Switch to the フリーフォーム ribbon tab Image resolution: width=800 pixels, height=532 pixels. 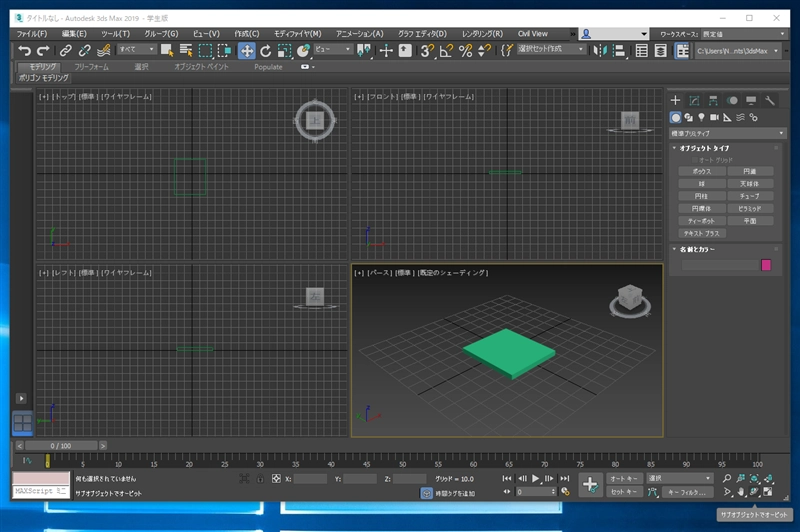[x=91, y=67]
